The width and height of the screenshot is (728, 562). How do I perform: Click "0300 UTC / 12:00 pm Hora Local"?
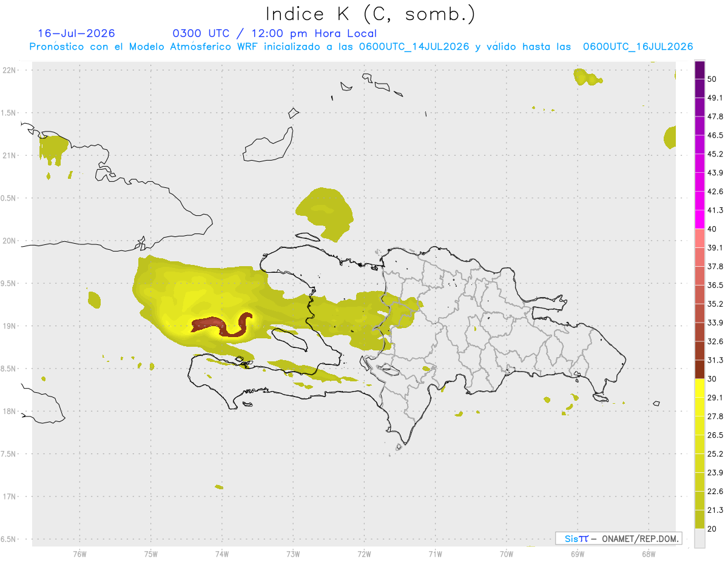[275, 33]
